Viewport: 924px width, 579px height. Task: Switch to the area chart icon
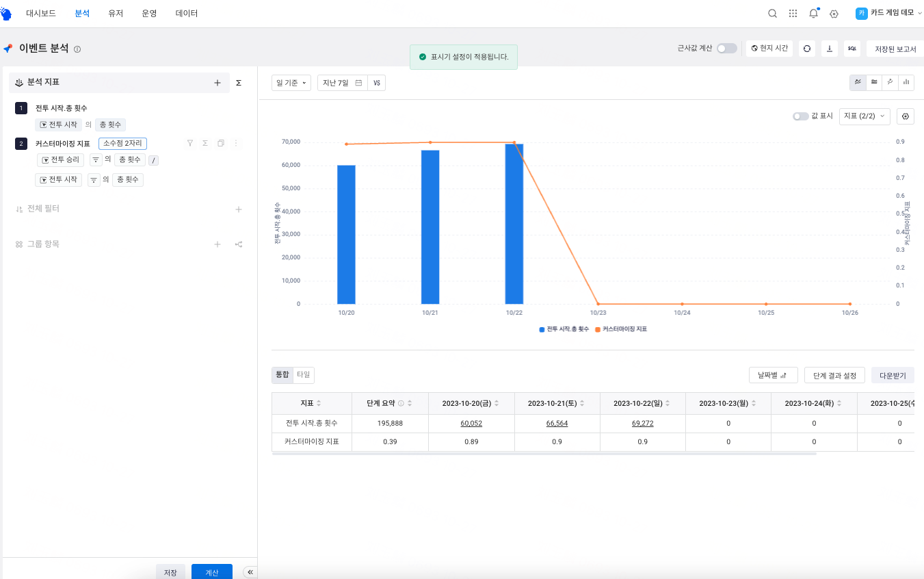tap(874, 82)
